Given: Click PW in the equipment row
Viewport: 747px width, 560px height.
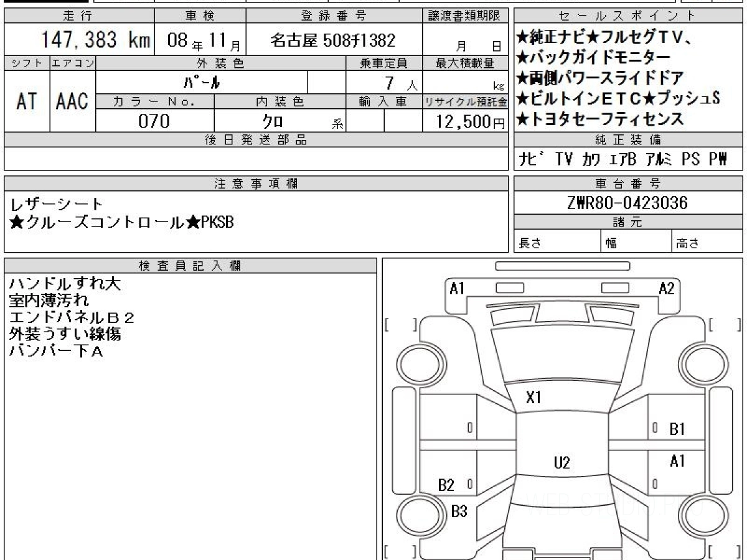Looking at the screenshot, I should click(718, 159).
